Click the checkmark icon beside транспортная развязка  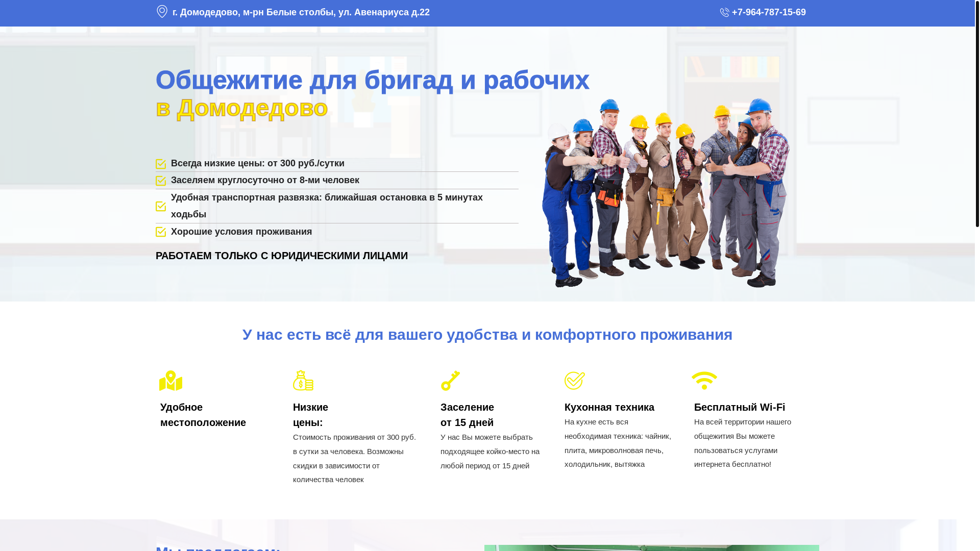click(x=161, y=206)
